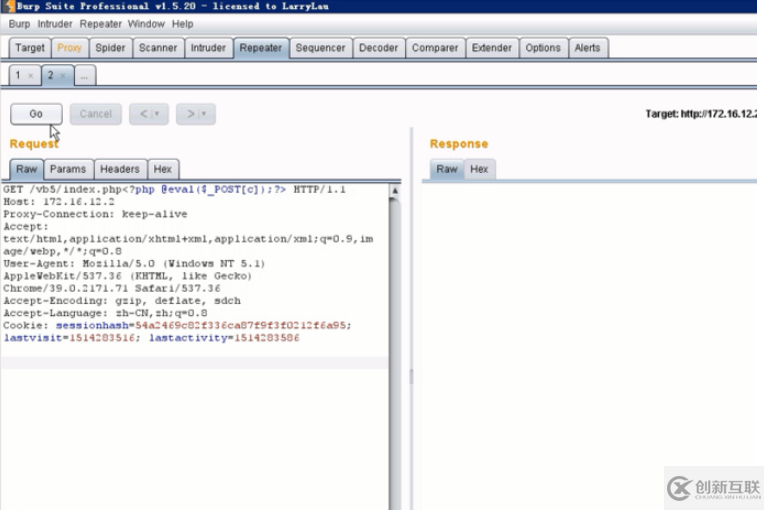Select the Request Raw view tab
Screen dimensions: 764x510
(26, 169)
